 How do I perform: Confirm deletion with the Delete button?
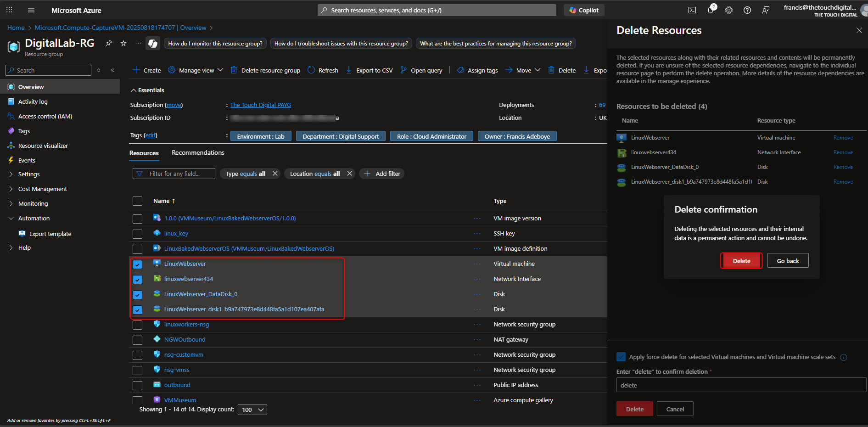coord(741,260)
